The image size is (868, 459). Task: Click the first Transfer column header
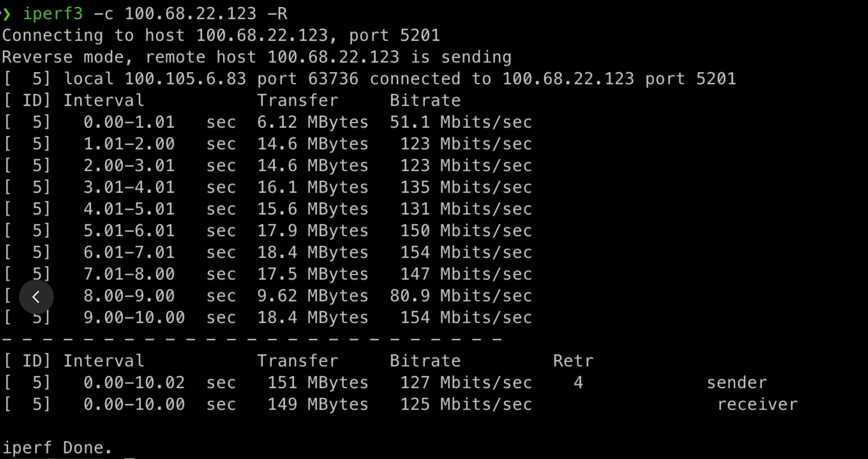tap(297, 101)
